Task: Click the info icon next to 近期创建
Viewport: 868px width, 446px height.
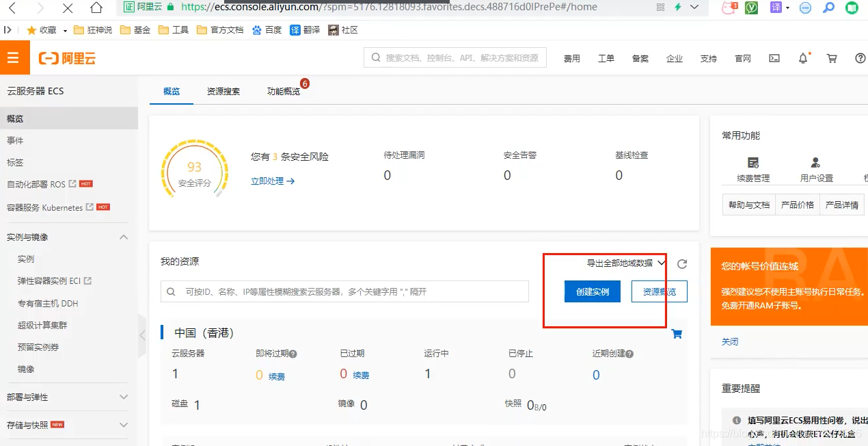Action: (x=629, y=354)
